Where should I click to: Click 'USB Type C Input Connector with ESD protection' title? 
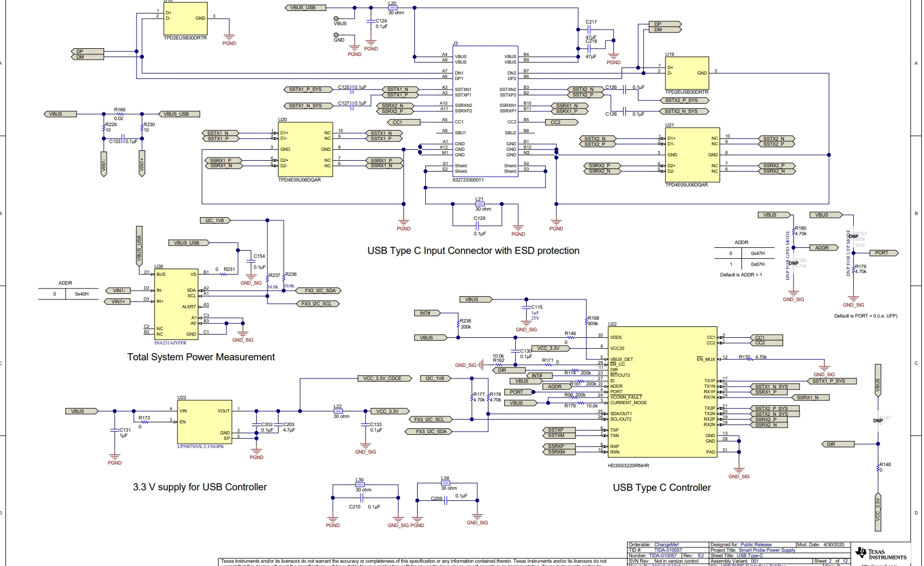[x=473, y=251]
